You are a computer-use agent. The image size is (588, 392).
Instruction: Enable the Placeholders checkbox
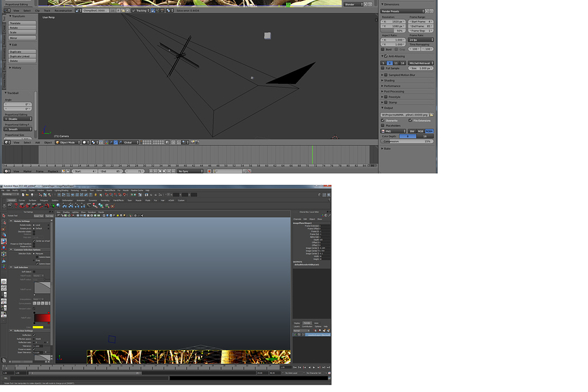point(383,125)
